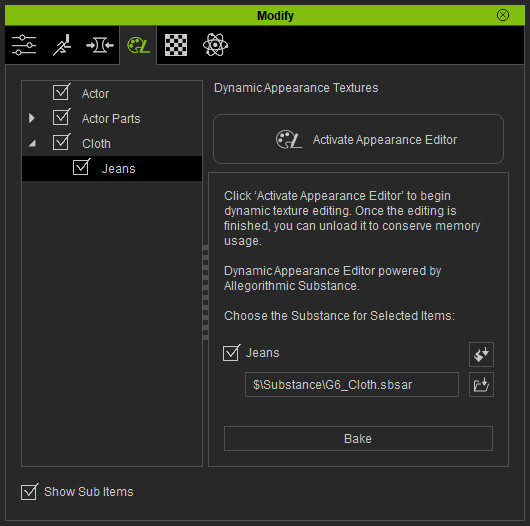
Task: Select the Jeans item in tree
Action: 112,168
